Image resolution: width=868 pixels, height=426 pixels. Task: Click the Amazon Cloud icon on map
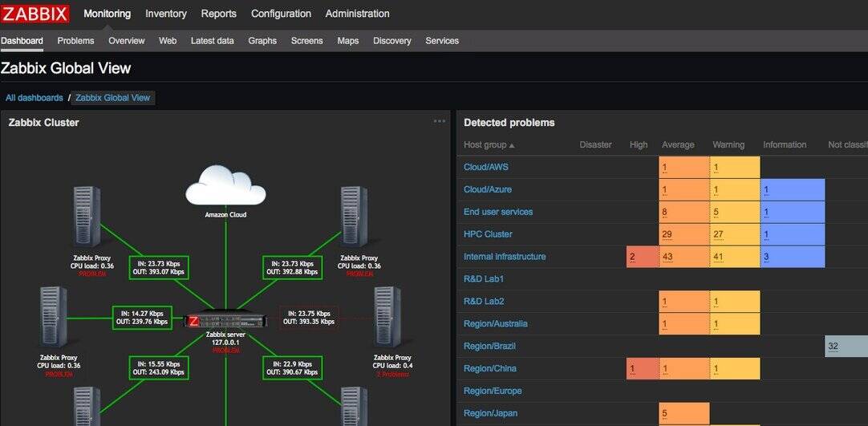pyautogui.click(x=225, y=186)
